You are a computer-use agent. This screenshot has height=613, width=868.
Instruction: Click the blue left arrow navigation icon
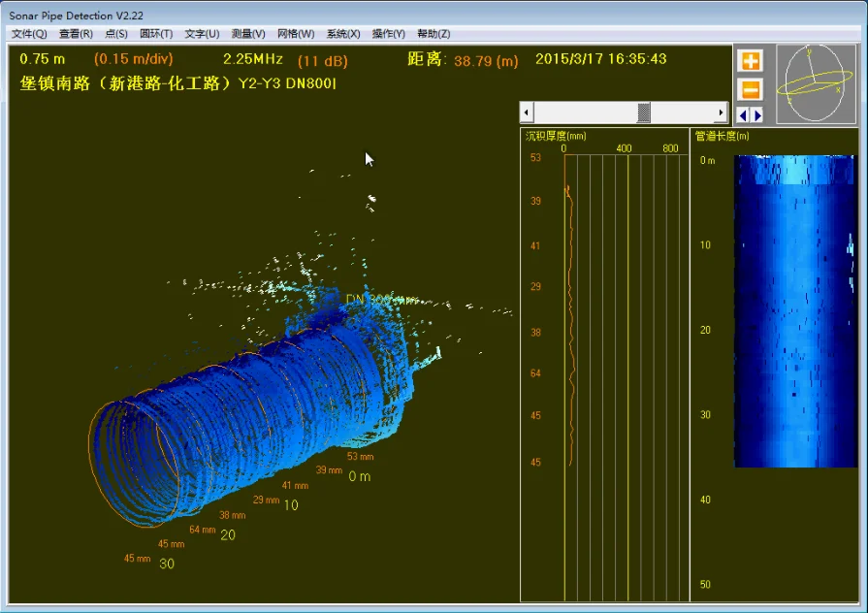tap(743, 114)
